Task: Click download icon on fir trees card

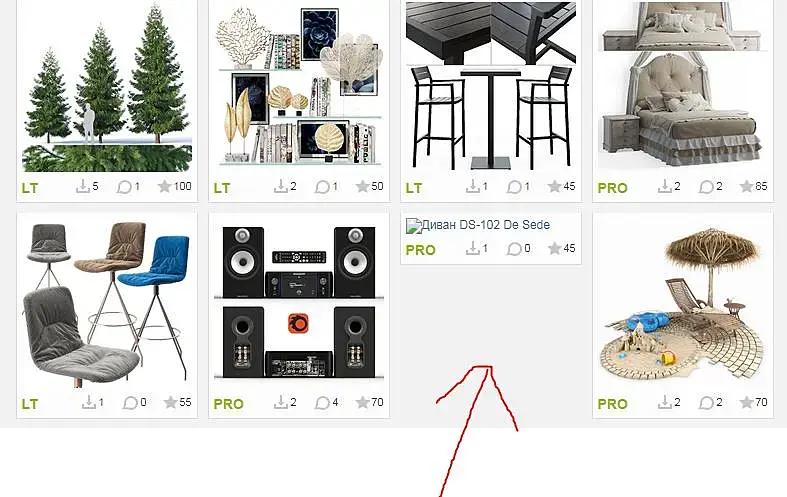Action: (83, 187)
